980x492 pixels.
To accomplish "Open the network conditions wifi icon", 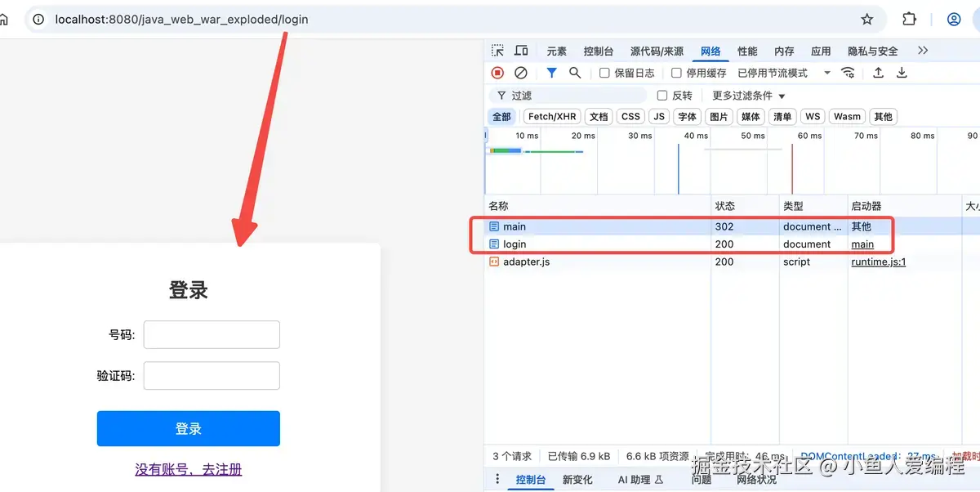I will pyautogui.click(x=848, y=73).
